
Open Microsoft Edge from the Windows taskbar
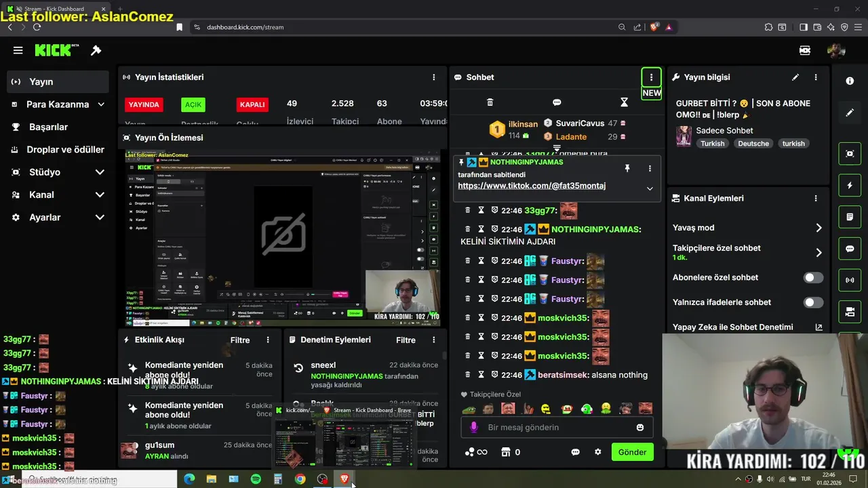(x=189, y=479)
